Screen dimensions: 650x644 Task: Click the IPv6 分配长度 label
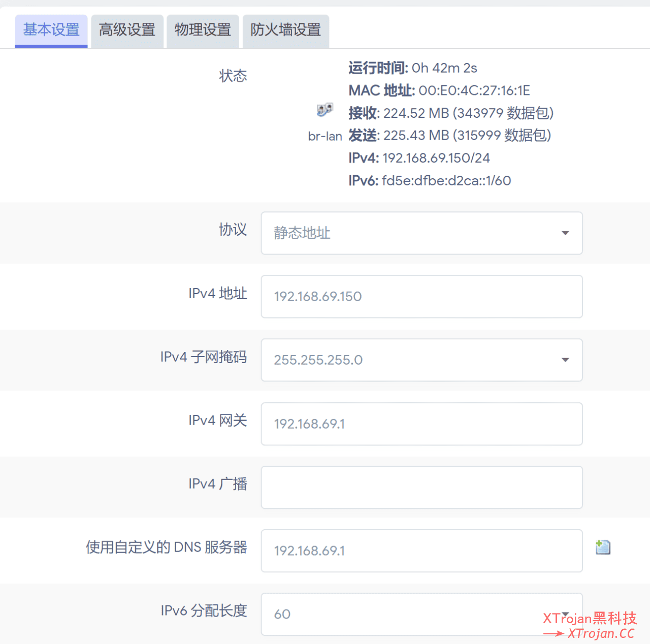[204, 610]
